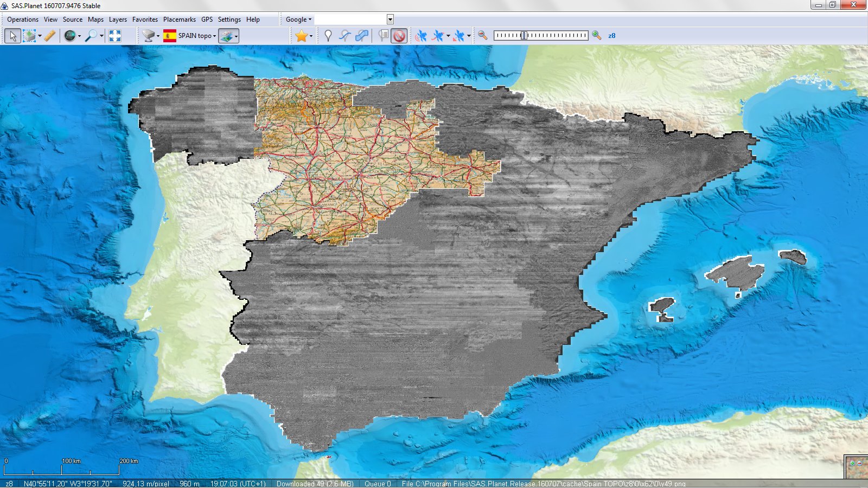Select the arrow move-map cursor tool
The image size is (868, 488).
[13, 36]
